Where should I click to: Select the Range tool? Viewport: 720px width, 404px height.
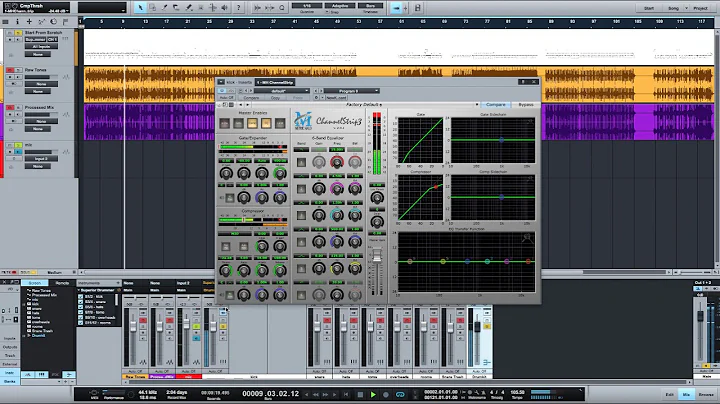point(152,8)
